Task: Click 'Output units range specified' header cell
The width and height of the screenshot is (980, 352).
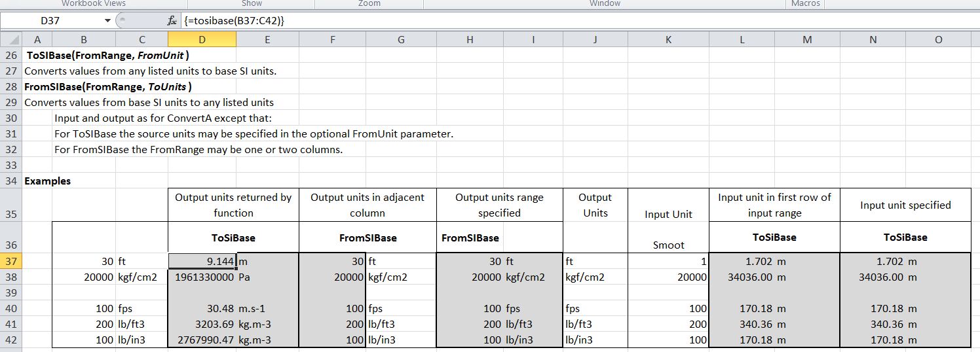Action: coord(499,205)
